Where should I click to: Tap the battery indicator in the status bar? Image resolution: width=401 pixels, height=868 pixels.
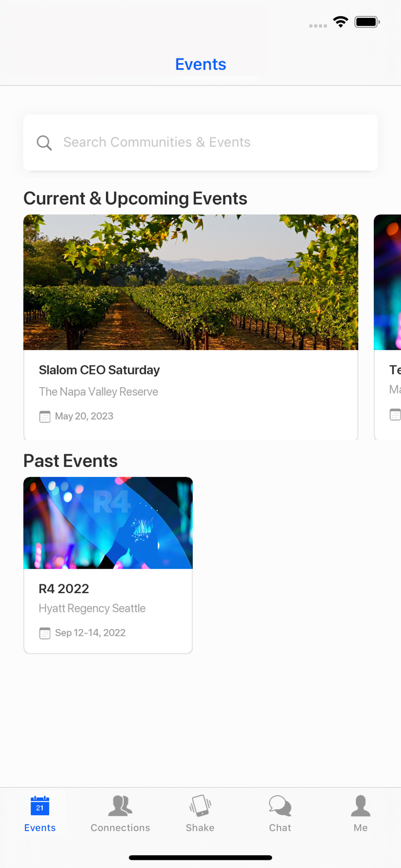coord(367,21)
